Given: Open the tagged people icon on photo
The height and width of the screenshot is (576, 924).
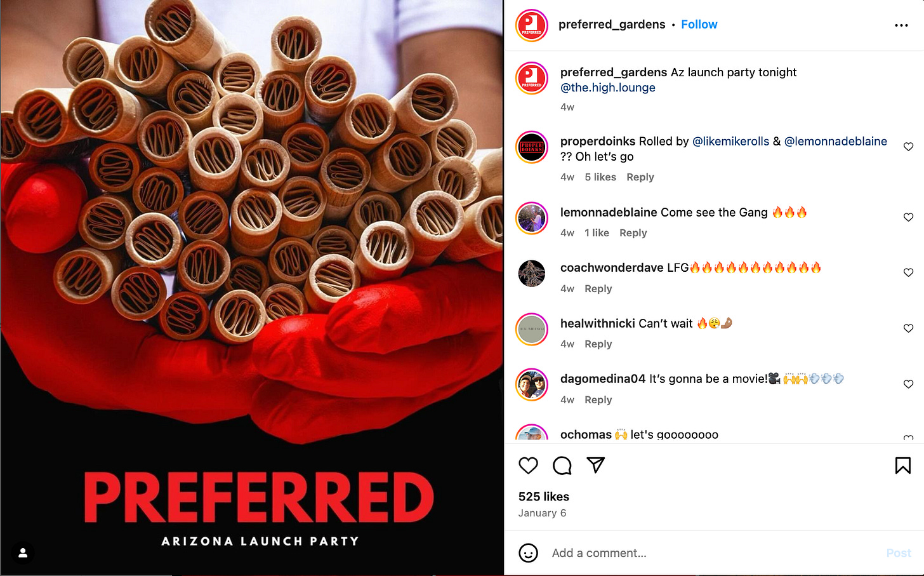Looking at the screenshot, I should [x=23, y=553].
